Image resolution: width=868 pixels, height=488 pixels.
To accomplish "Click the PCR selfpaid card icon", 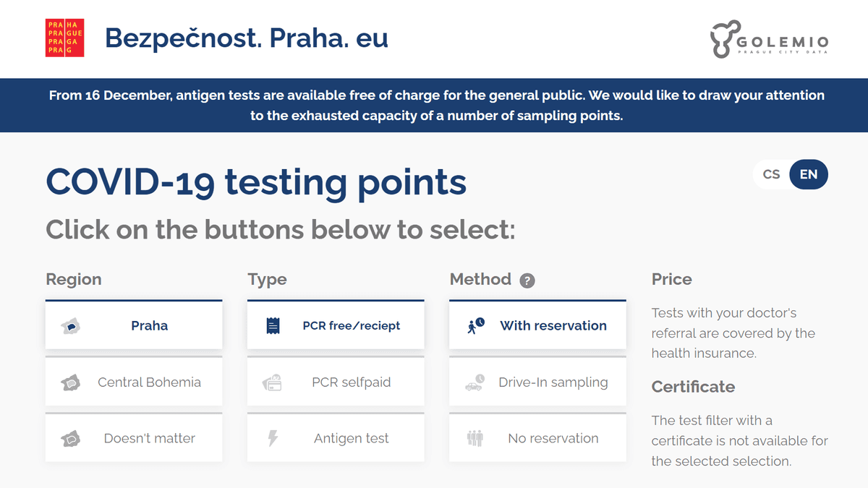I will click(x=272, y=382).
